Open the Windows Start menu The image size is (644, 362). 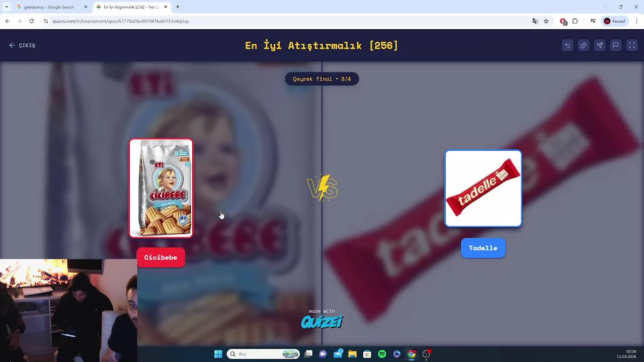point(218,354)
